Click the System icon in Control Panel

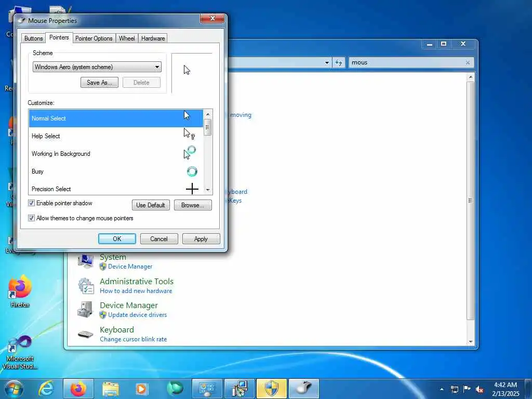coord(86,261)
